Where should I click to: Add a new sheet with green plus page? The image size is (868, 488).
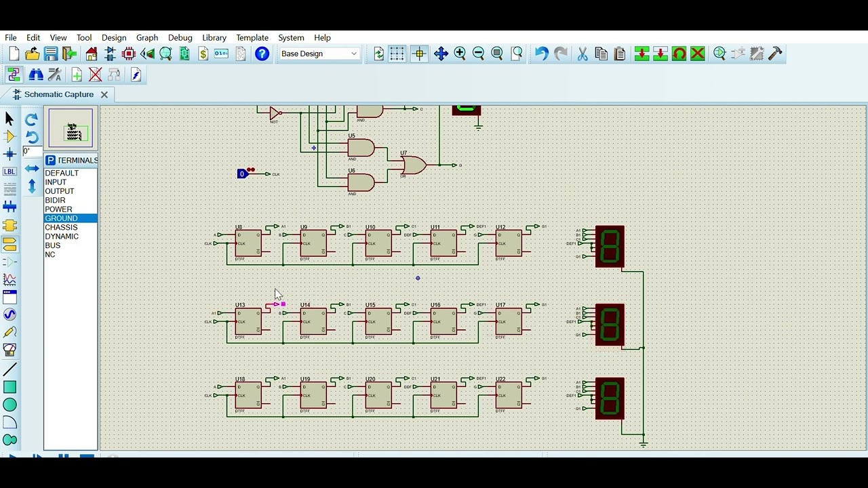coord(77,75)
